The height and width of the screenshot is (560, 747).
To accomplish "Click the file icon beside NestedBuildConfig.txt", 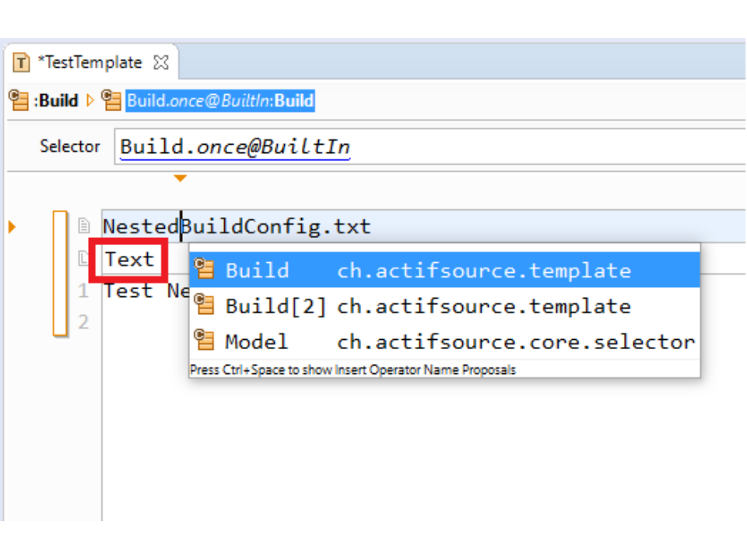I will [x=84, y=226].
